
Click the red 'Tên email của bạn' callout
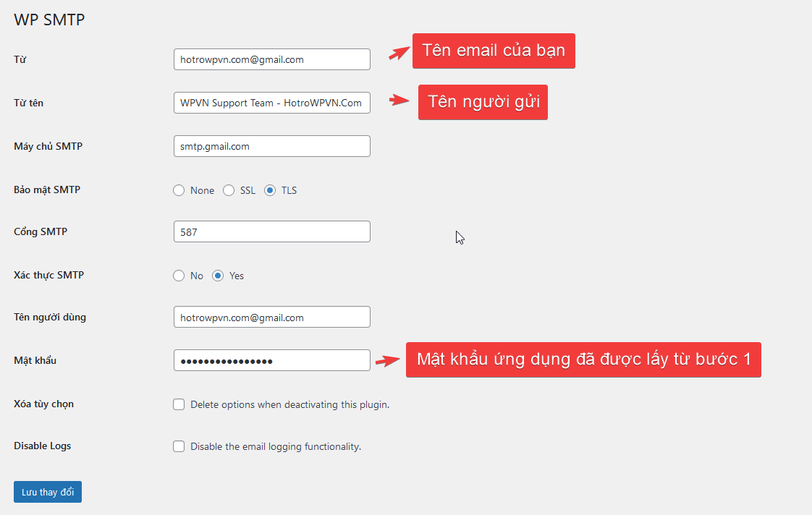click(494, 51)
